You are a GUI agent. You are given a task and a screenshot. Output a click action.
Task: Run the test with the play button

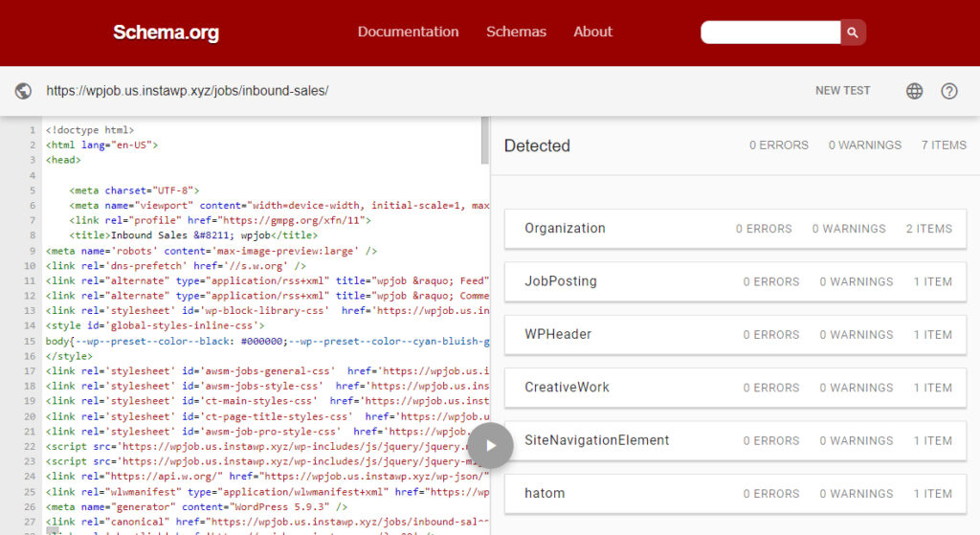[x=491, y=446]
